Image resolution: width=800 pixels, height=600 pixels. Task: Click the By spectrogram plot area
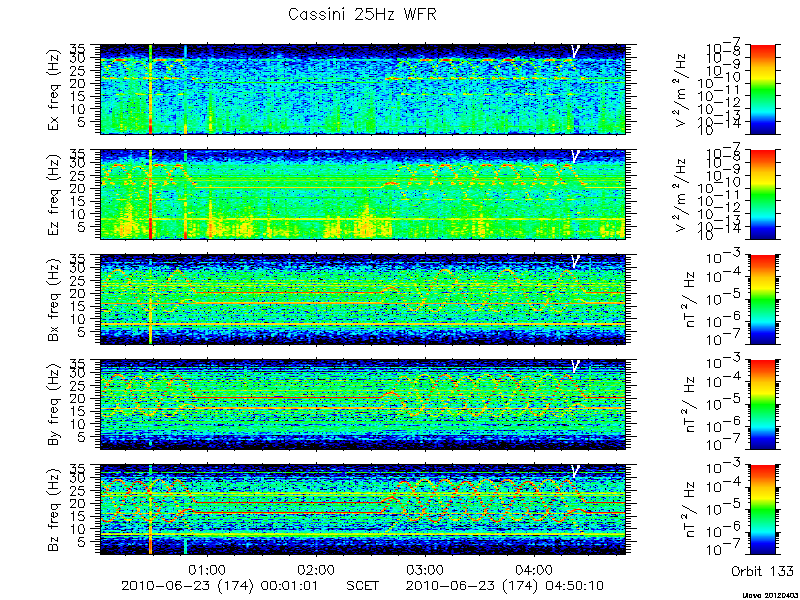point(362,405)
